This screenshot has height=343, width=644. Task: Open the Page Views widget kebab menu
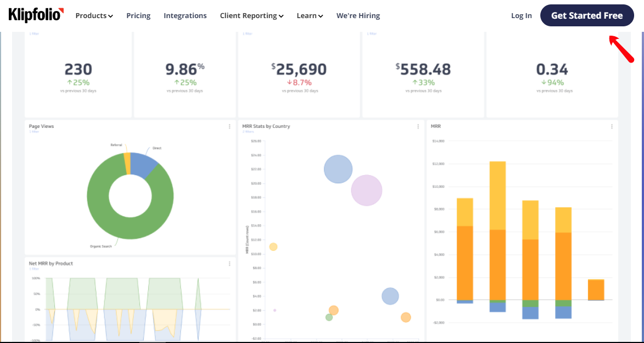pos(229,127)
